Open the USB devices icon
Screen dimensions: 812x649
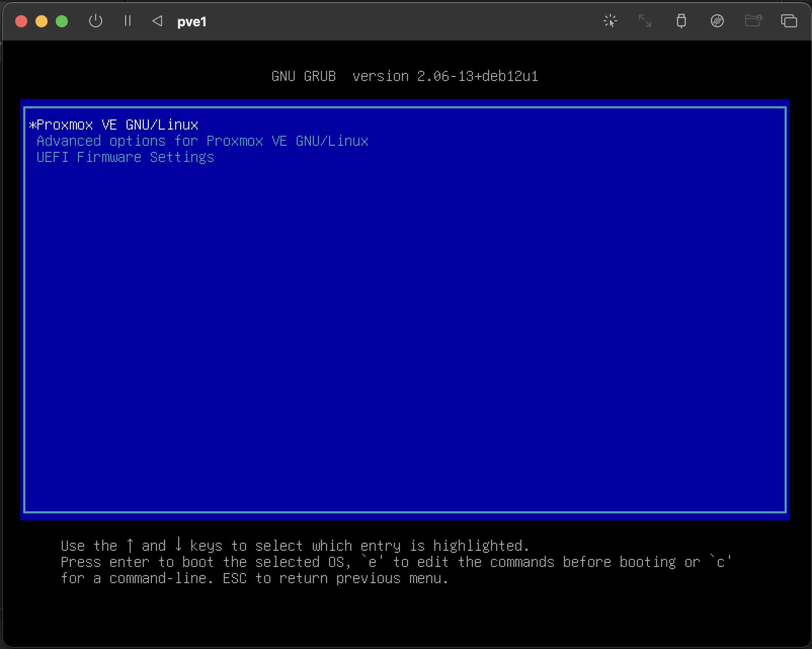click(x=681, y=21)
